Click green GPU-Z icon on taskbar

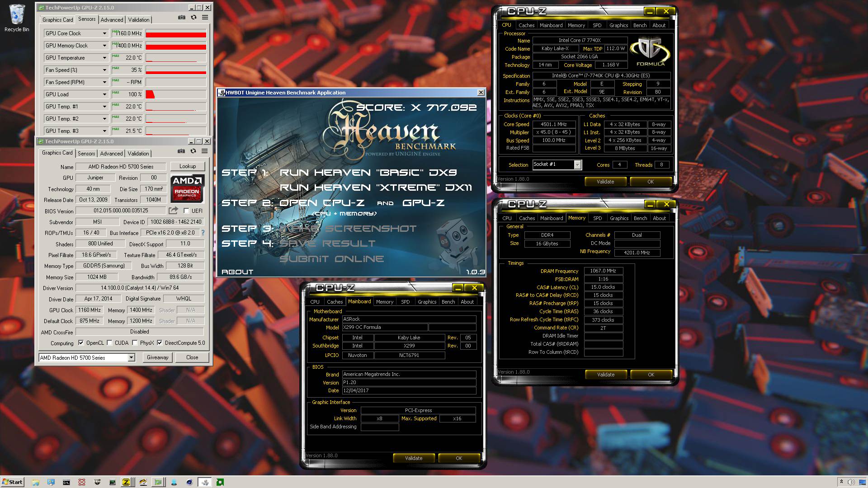point(158,482)
